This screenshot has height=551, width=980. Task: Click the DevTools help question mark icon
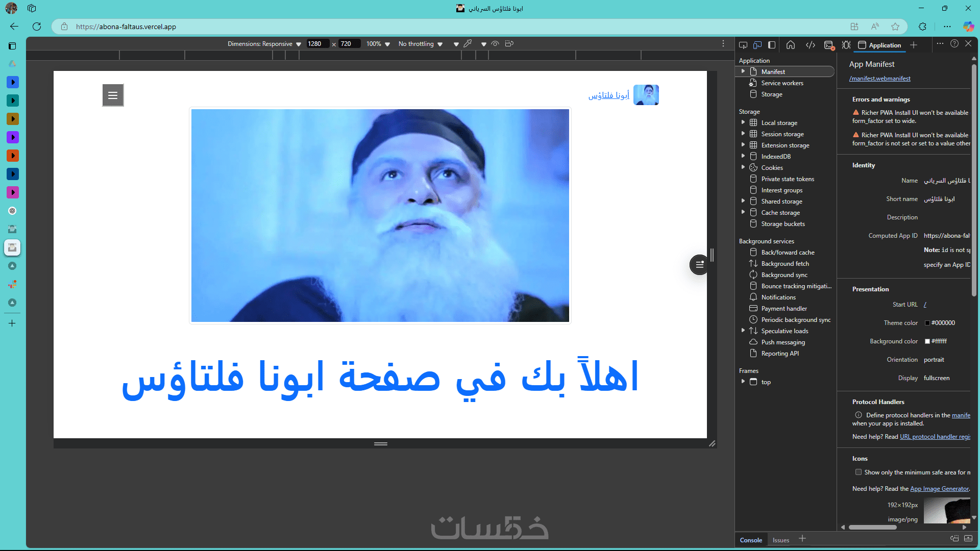point(954,44)
